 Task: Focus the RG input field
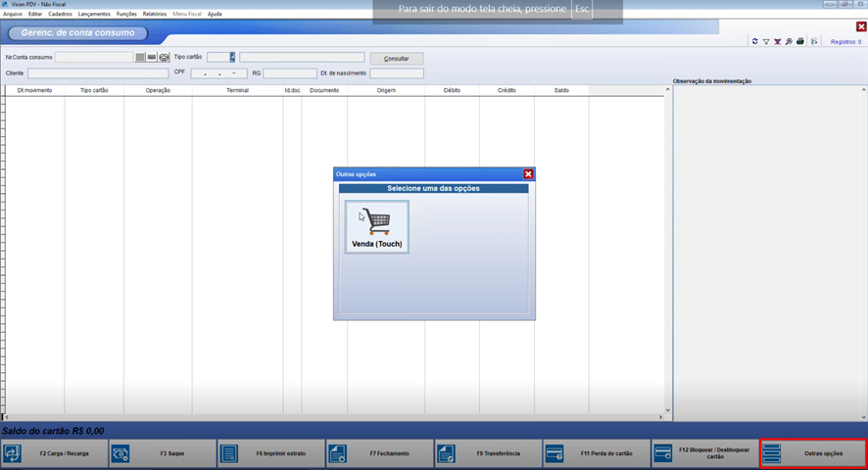point(290,73)
